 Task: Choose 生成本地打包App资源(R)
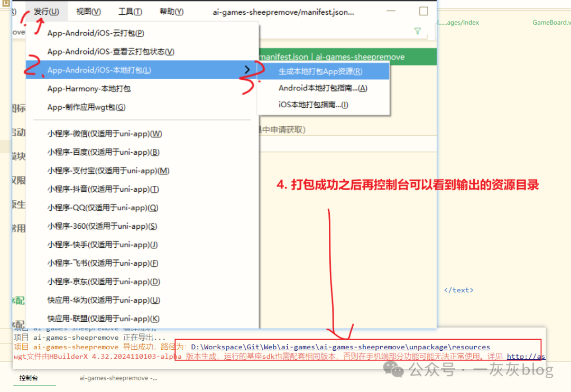[320, 71]
